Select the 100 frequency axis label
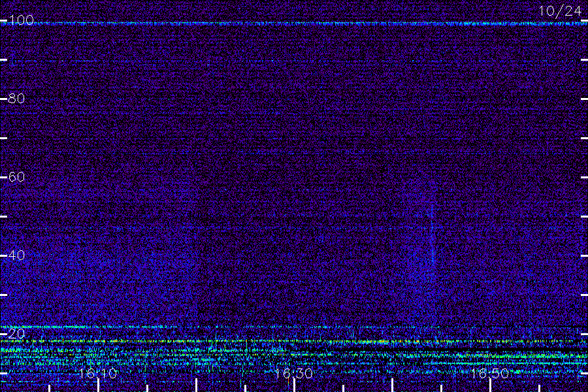This screenshot has height=392, width=588. (x=21, y=20)
